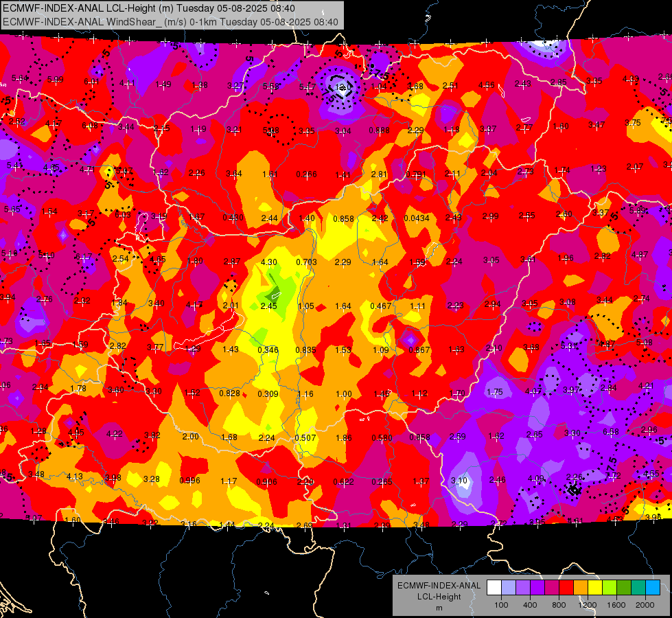Click the wind shear value 0.867
The width and height of the screenshot is (672, 618).
pyautogui.click(x=419, y=350)
